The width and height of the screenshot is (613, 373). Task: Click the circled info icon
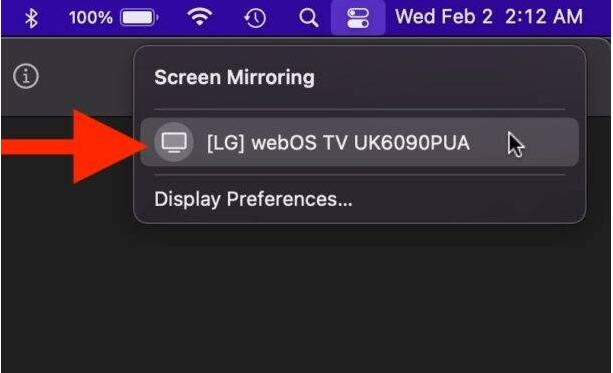pos(26,76)
